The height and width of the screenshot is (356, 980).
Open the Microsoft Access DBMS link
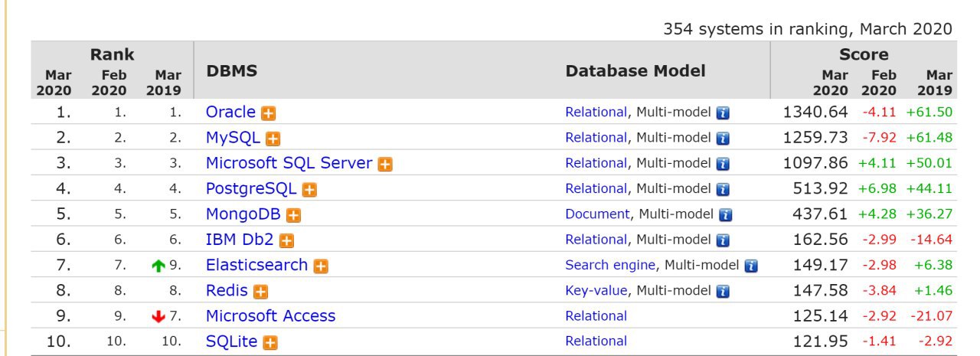click(x=270, y=315)
